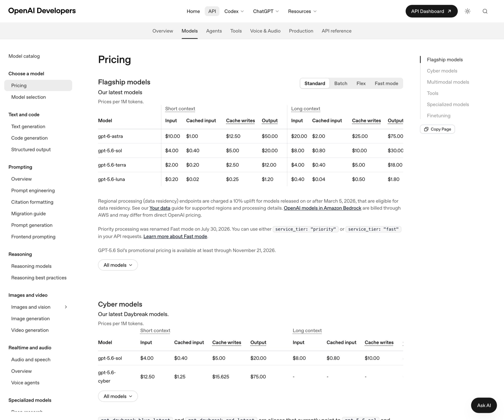The height and width of the screenshot is (420, 504).
Task: Expand the ChatGPT dropdown menu
Action: pyautogui.click(x=266, y=11)
